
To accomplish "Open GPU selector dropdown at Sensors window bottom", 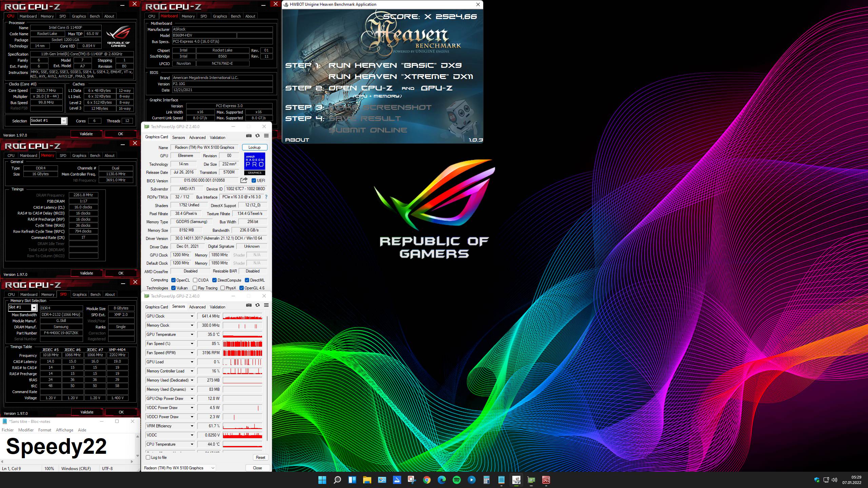I will pyautogui.click(x=179, y=468).
